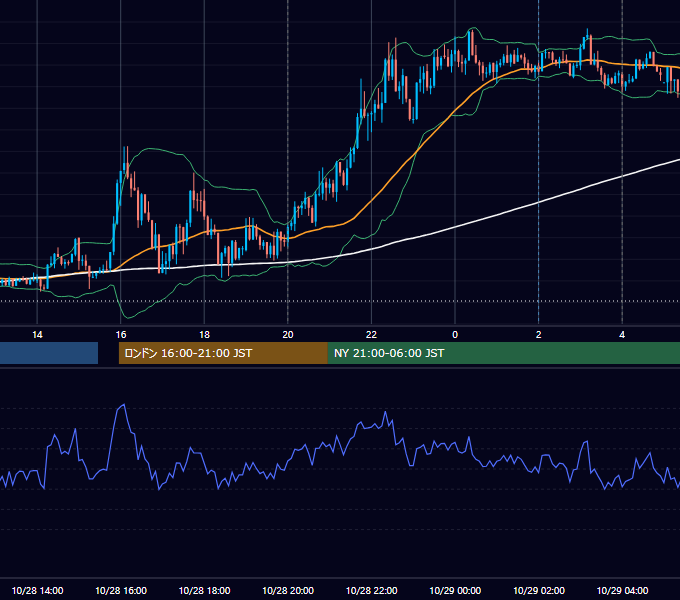Click the 10/28 18:00 time label
The image size is (680, 600).
point(204,590)
